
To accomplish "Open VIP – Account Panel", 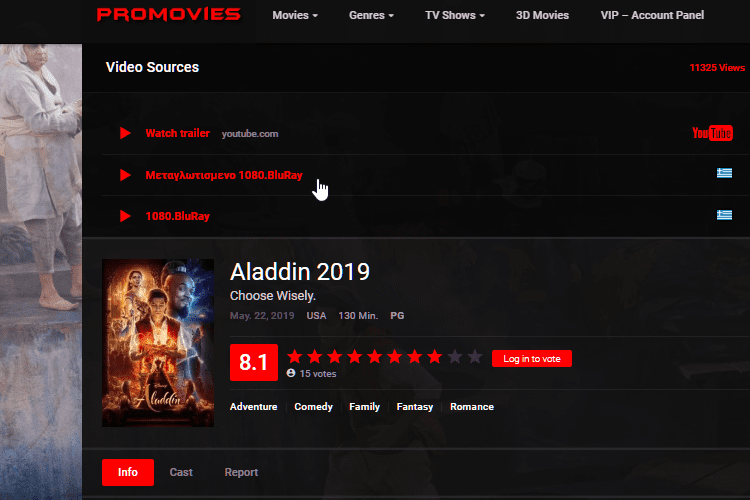I will coord(652,15).
